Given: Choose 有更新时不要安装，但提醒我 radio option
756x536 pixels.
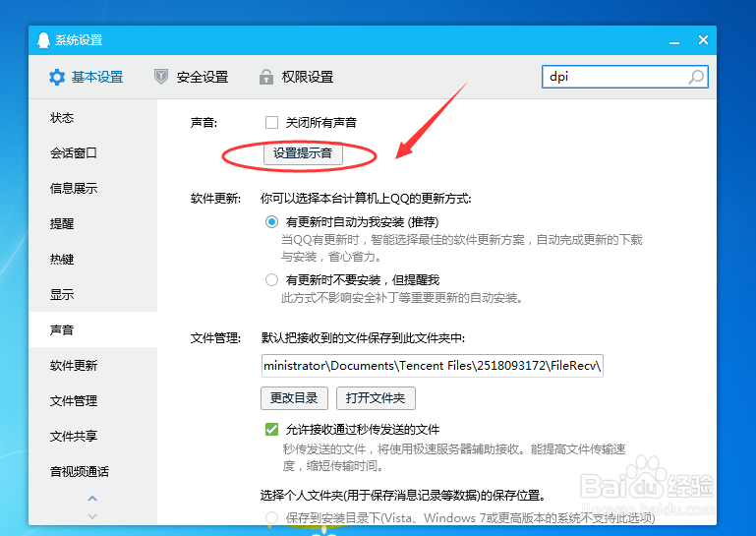Looking at the screenshot, I should tap(271, 280).
